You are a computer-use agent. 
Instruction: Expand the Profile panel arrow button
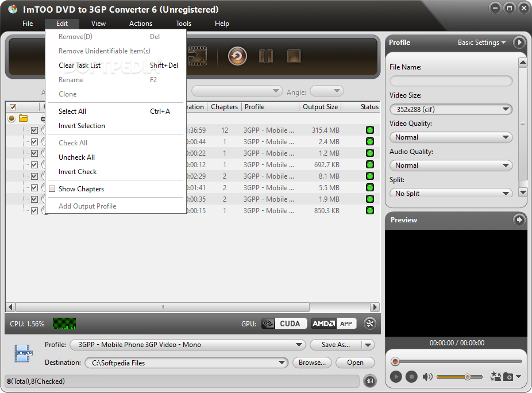[x=519, y=43]
